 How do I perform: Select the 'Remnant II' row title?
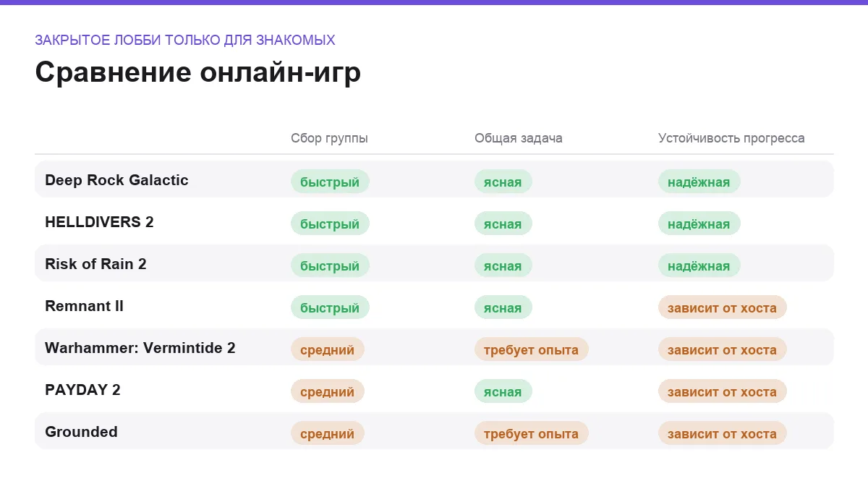click(x=84, y=306)
